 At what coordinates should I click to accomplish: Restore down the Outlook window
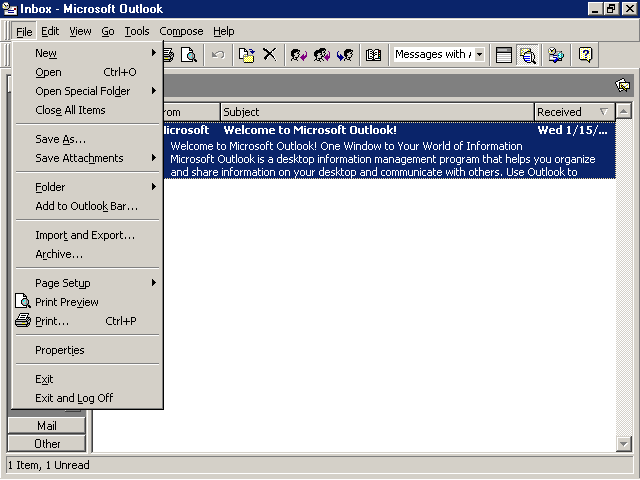tap(611, 9)
